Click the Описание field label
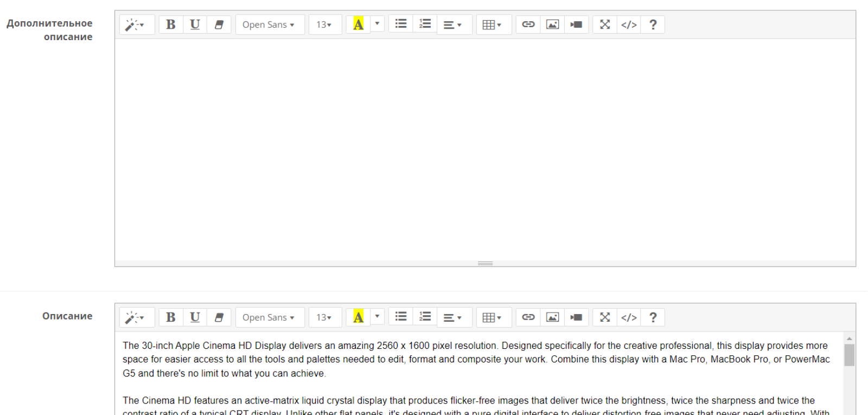 [67, 316]
